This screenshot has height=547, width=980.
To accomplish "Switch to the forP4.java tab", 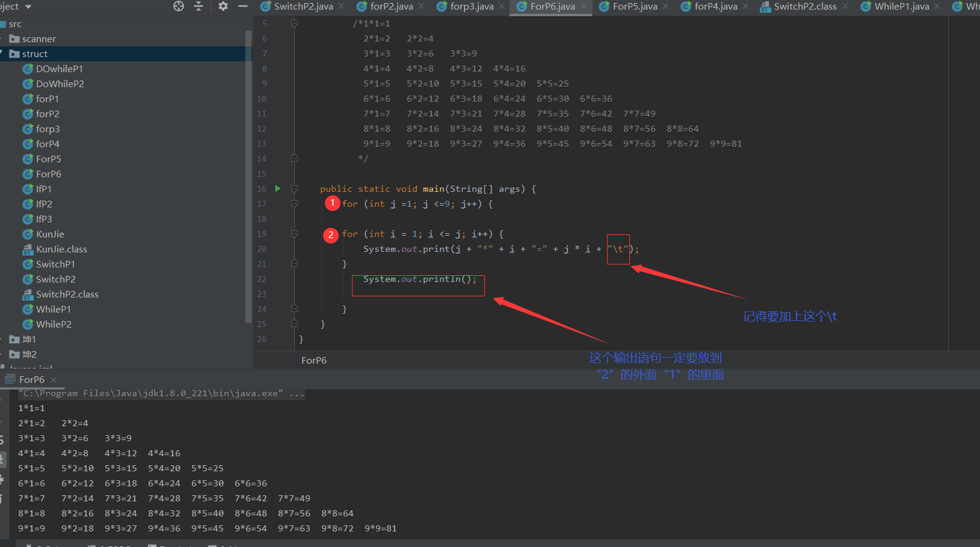I will pos(716,7).
